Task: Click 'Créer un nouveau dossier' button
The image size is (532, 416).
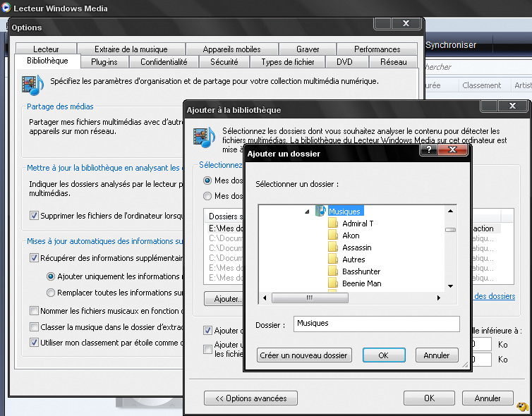Action: coord(304,355)
